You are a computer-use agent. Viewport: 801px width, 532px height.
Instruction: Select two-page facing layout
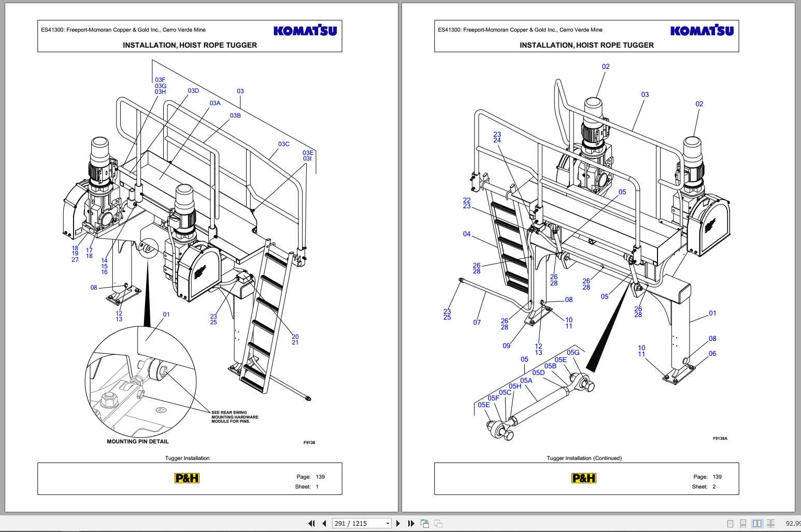(x=757, y=523)
